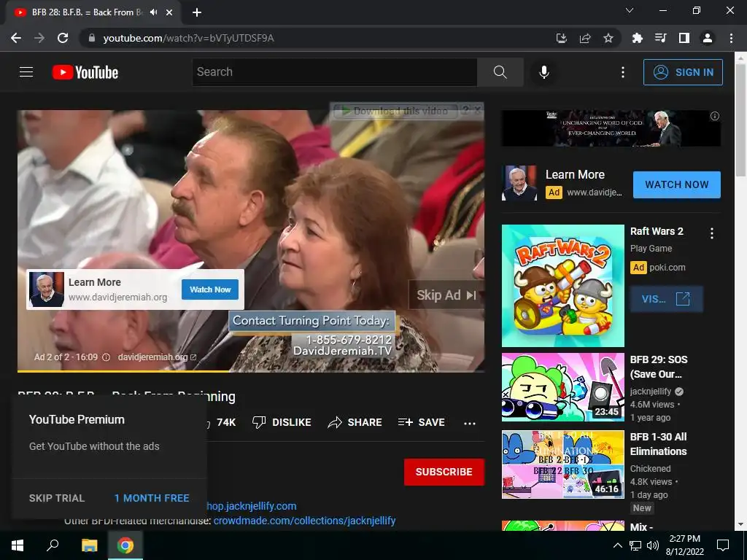
Task: Open more actions ellipsis under video
Action: (x=470, y=423)
